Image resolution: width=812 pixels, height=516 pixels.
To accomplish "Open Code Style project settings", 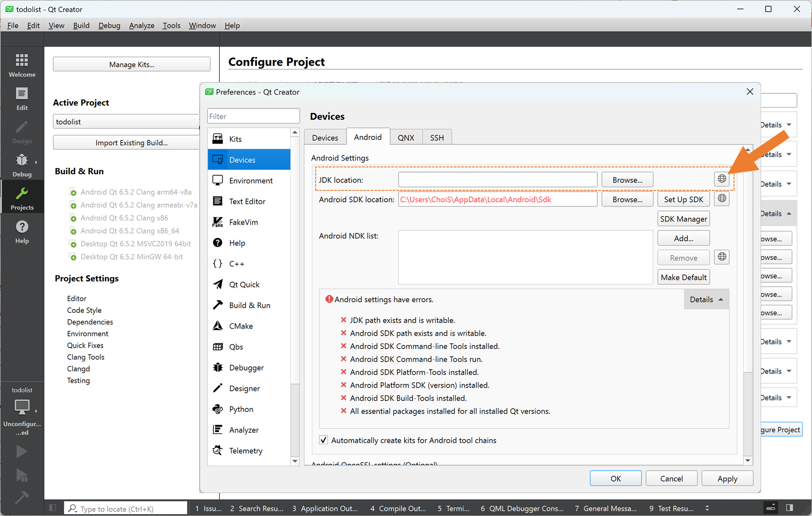I will pos(84,310).
